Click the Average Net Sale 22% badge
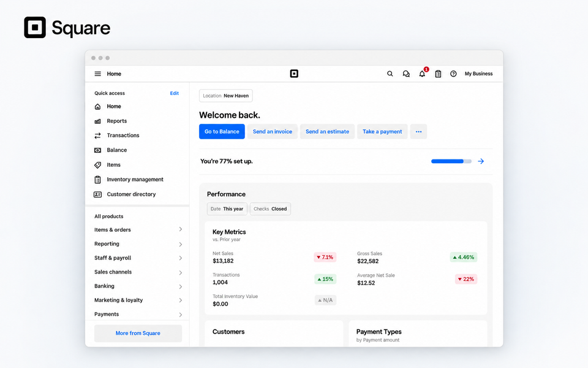The image size is (588, 368). click(x=466, y=279)
